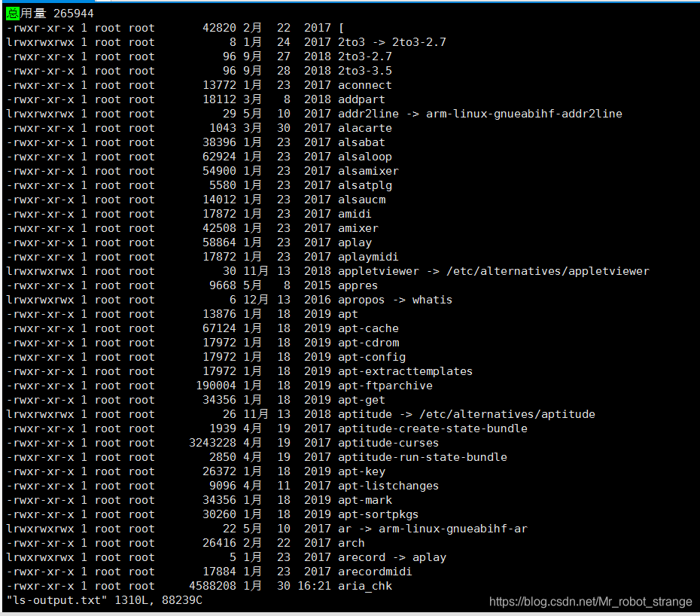This screenshot has height=616, width=700.
Task: Select the file size 190004
Action: tap(216, 386)
